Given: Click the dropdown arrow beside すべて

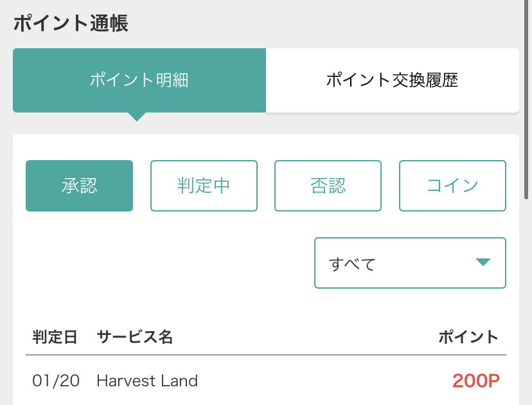Looking at the screenshot, I should 483,262.
